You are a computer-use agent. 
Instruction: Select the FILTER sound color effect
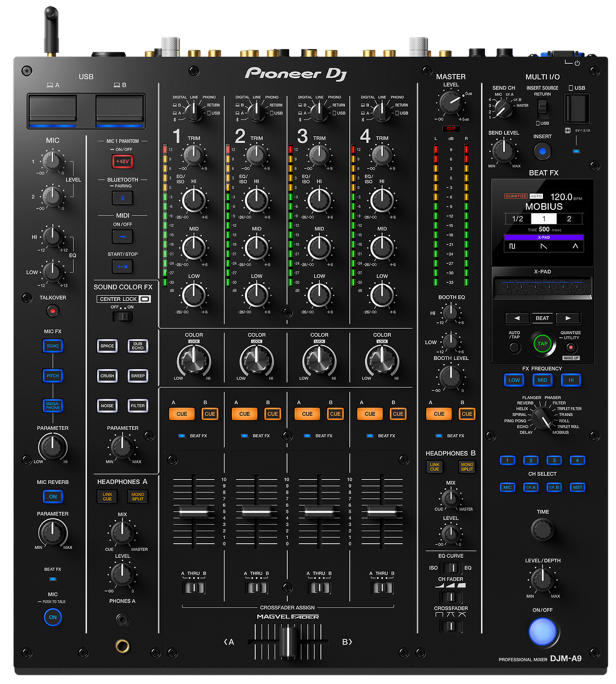click(x=138, y=405)
